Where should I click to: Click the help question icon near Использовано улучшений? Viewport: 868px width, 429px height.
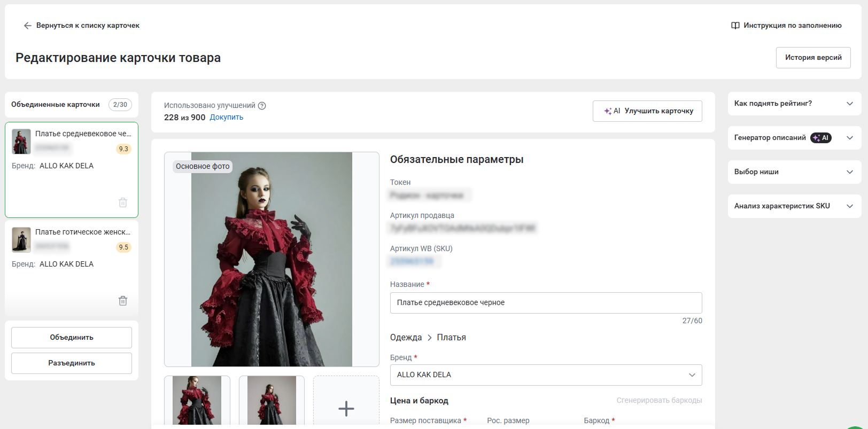point(262,106)
